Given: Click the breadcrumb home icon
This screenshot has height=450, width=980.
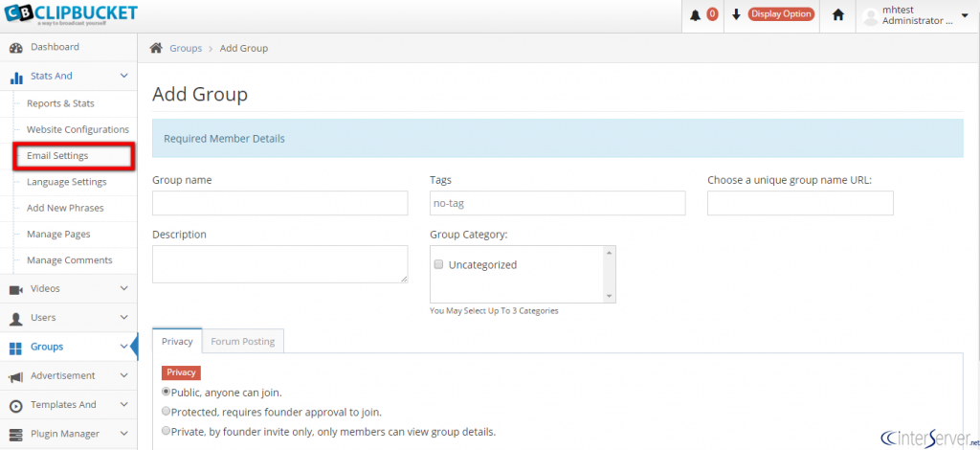Looking at the screenshot, I should point(156,48).
